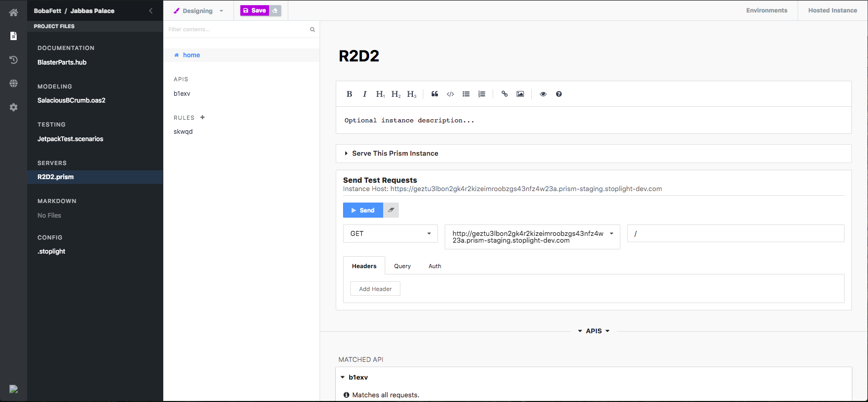The width and height of the screenshot is (868, 402).
Task: Open SalaciousBCrumb.oas2 file
Action: [x=71, y=100]
